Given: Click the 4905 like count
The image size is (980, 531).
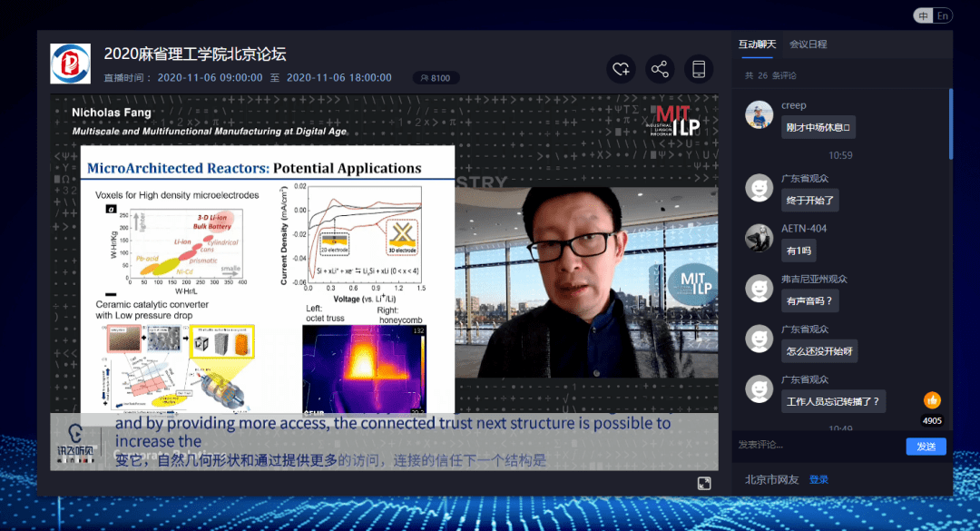Looking at the screenshot, I should coord(932,421).
